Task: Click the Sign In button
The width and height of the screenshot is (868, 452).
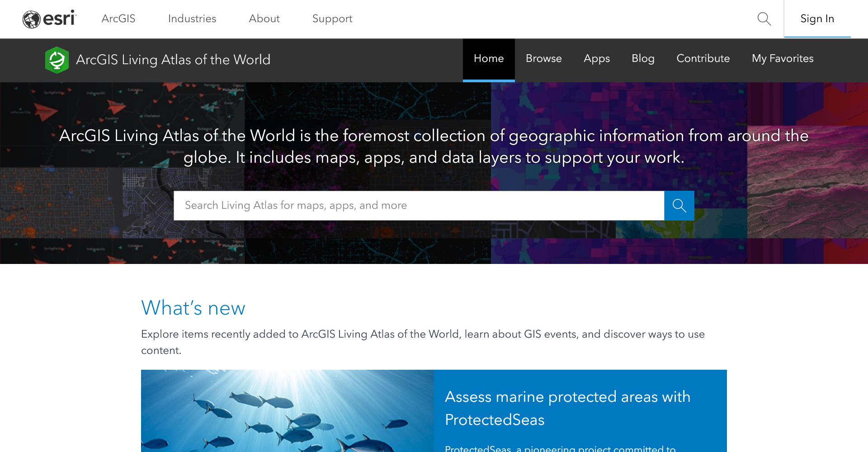Action: point(817,19)
